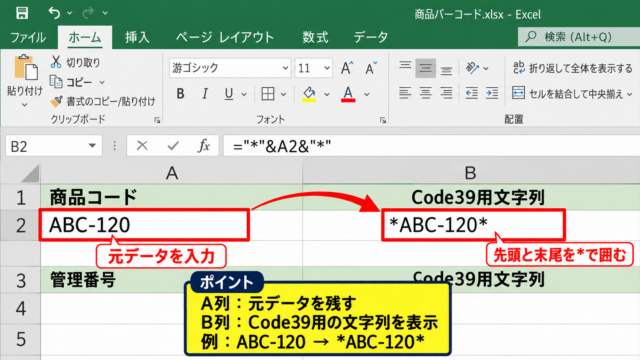Select row 4 header
The width and height of the screenshot is (640, 360).
[20, 309]
